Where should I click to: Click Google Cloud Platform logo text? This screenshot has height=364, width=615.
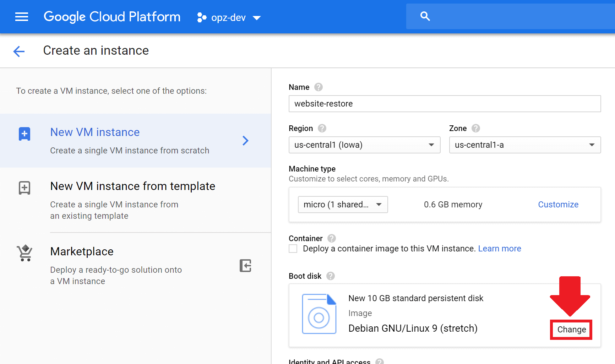112,17
